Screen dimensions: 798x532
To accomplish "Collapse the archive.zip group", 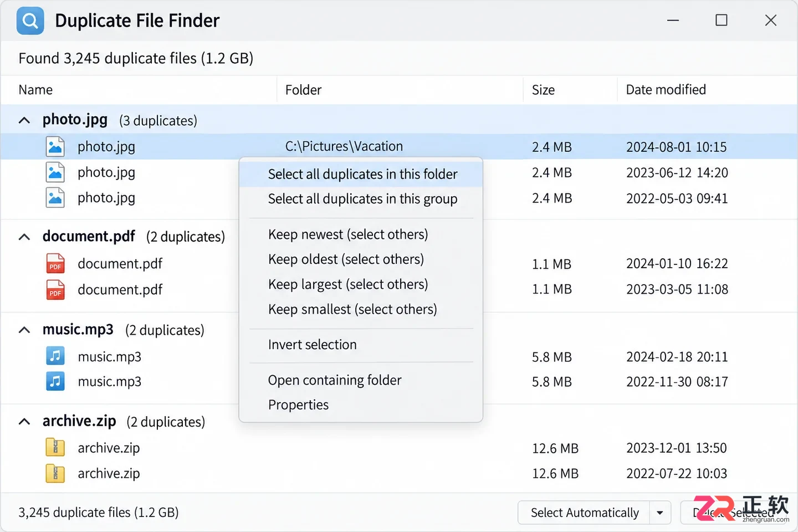I will click(24, 422).
